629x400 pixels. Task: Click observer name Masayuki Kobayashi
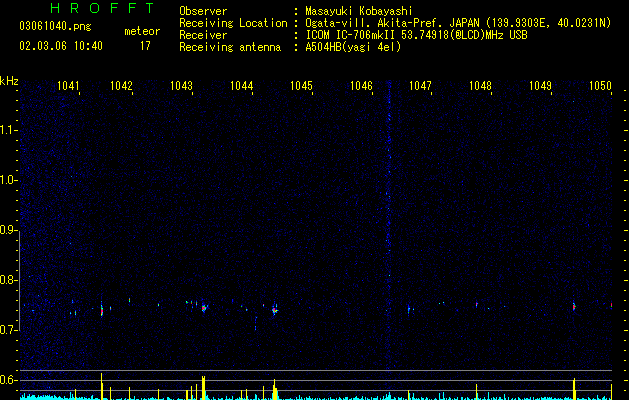[358, 11]
